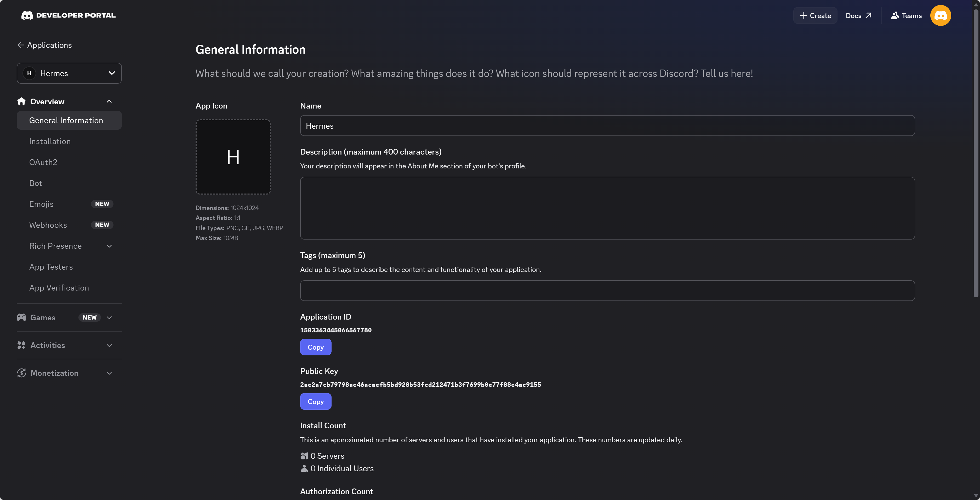Copy the Application ID
Screen dimensions: 980x500
click(x=315, y=347)
